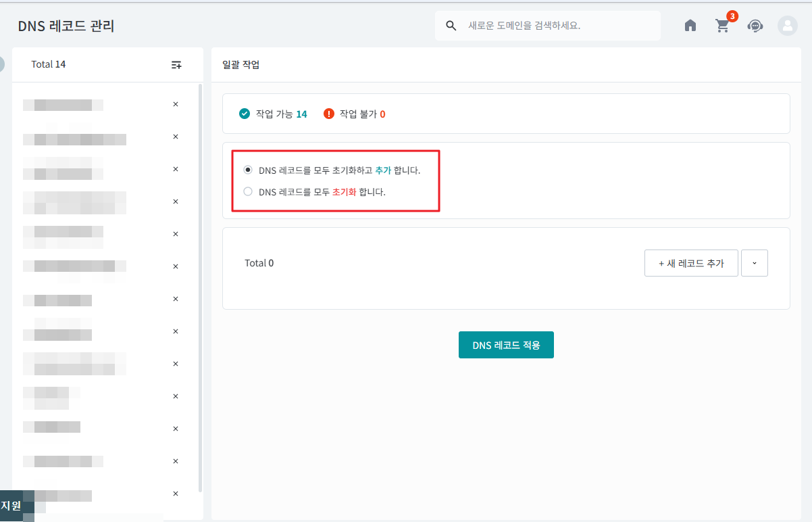Open the support tab at bottom left
The width and height of the screenshot is (812, 522).
click(11, 505)
